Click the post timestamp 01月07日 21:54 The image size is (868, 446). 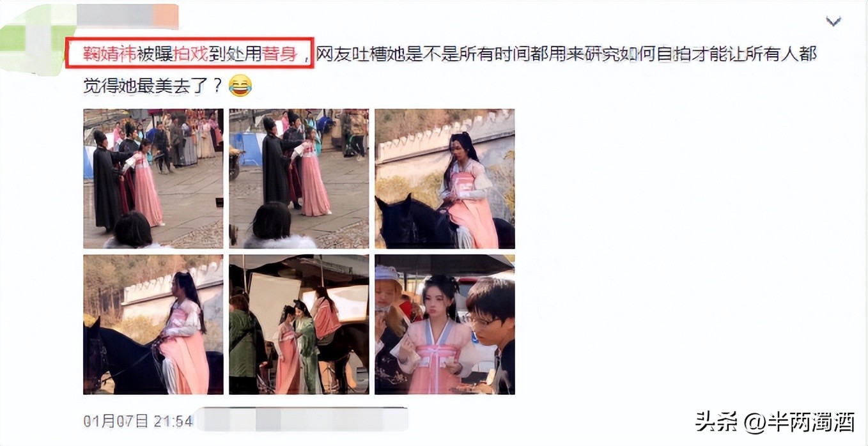click(x=138, y=420)
